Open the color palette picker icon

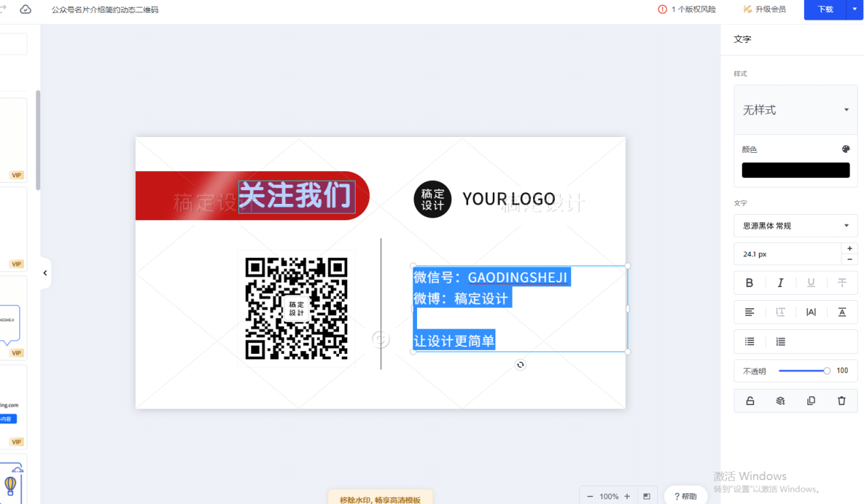tap(846, 149)
